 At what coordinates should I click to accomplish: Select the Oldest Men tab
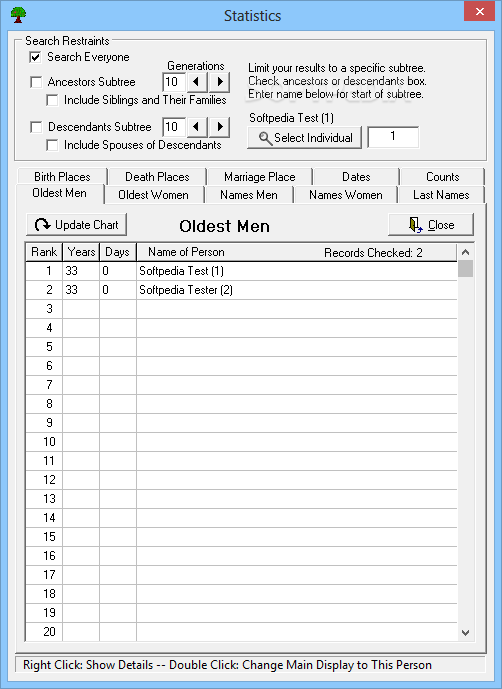coord(59,193)
